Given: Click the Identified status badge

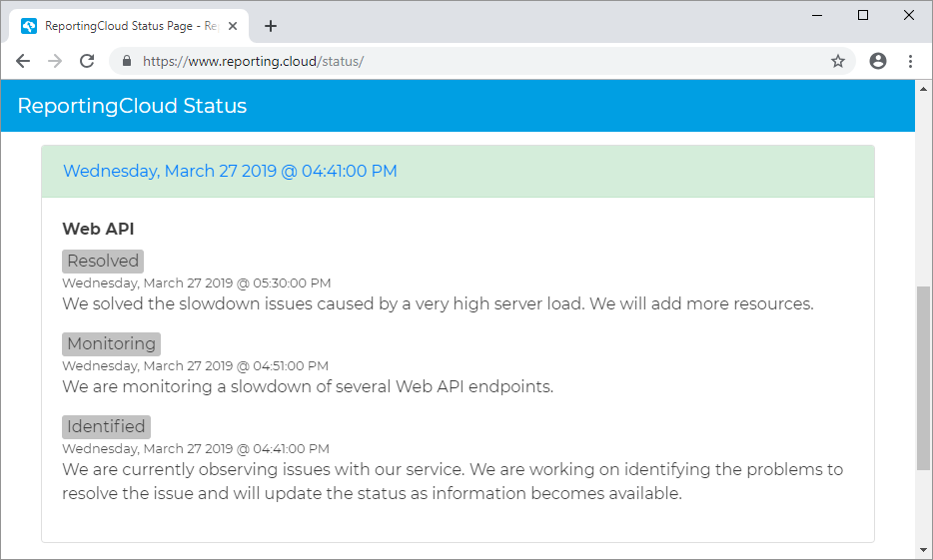Looking at the screenshot, I should (x=106, y=426).
